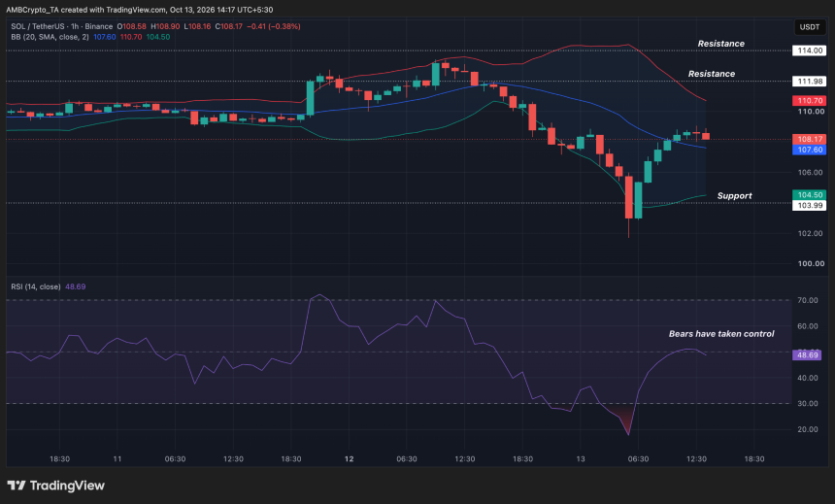Select the Resistance annotation near 114.00
The width and height of the screenshot is (835, 504).
(721, 44)
